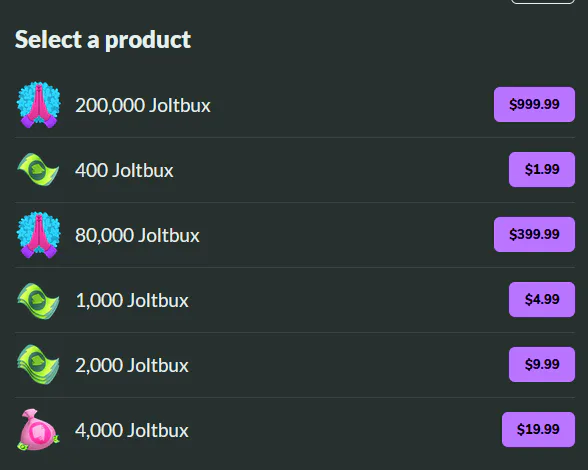Viewport: 588px width, 470px height.
Task: Click the cash stack icon beside 2,000 Joltbux
Action: tap(38, 365)
